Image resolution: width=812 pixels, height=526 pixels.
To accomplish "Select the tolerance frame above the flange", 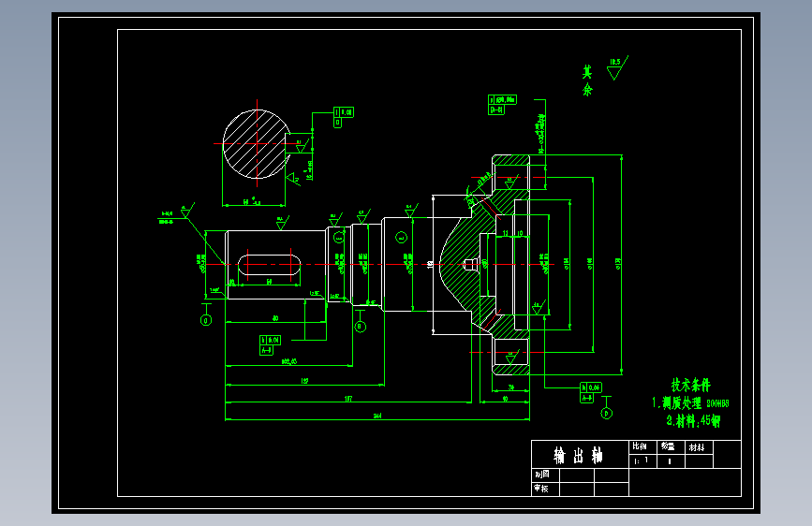I will click(x=502, y=105).
